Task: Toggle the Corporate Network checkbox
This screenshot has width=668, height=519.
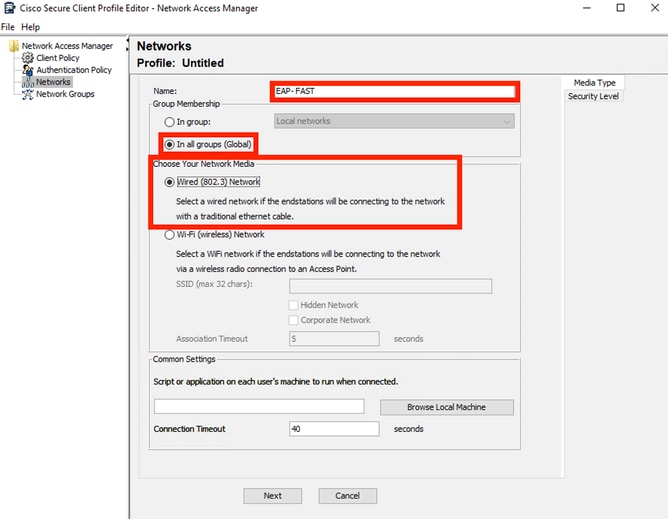Action: 293,320
